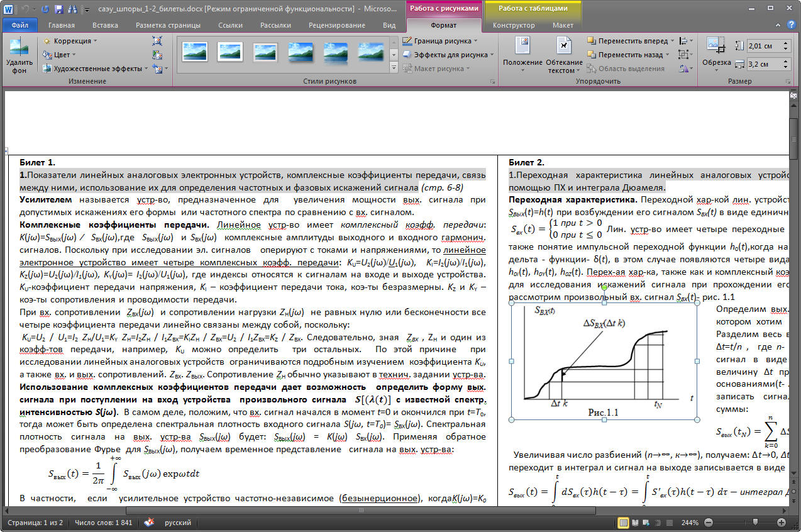This screenshot has height=532, width=801.
Task: Click the Compress Pictures icon
Action: (157, 41)
